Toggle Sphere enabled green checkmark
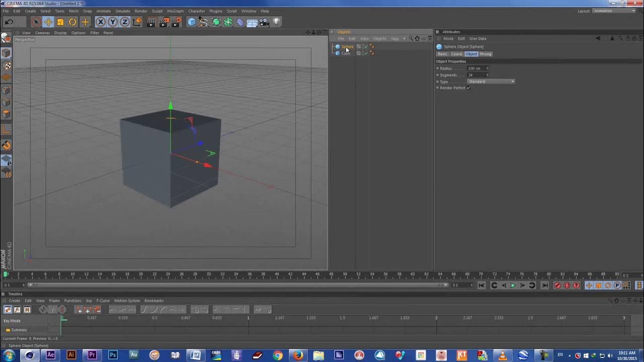Image resolution: width=644 pixels, height=362 pixels. tap(366, 46)
